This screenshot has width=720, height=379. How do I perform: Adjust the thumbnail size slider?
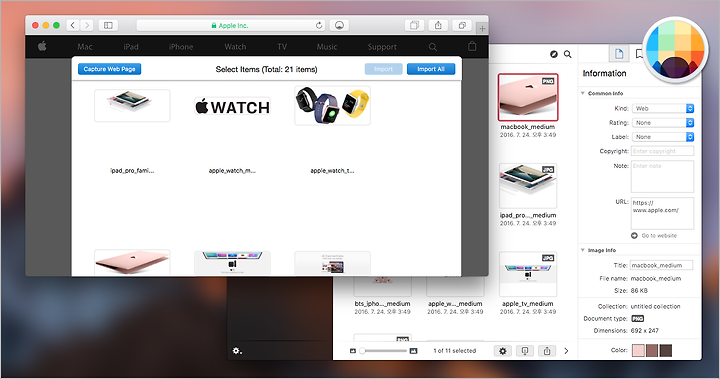point(383,351)
